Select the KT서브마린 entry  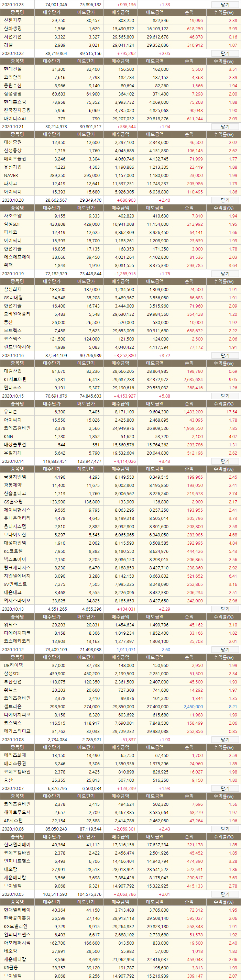[120, 379]
